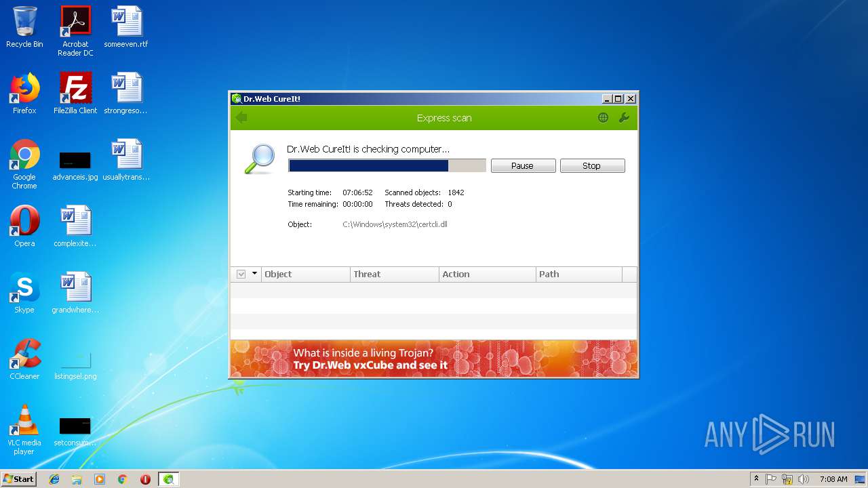Open the wrench settings icon
This screenshot has height=488, width=868.
(x=624, y=118)
